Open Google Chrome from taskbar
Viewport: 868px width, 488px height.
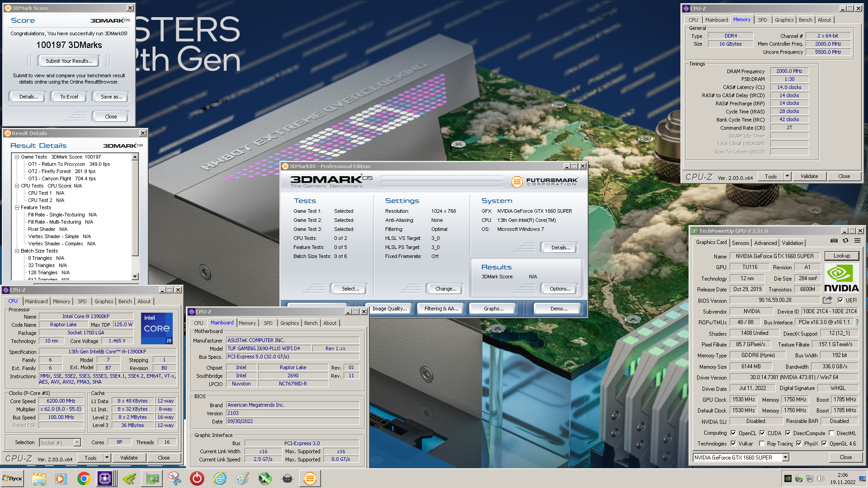tap(84, 479)
